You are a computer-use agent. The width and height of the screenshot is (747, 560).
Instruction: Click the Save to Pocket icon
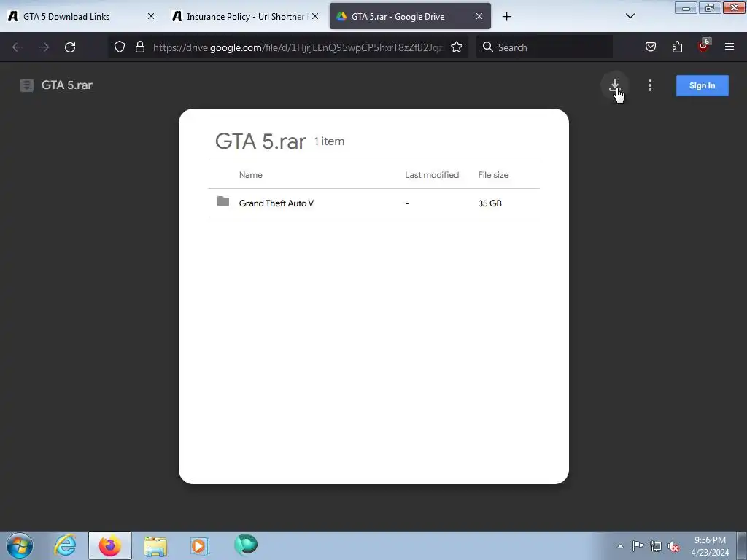(650, 47)
